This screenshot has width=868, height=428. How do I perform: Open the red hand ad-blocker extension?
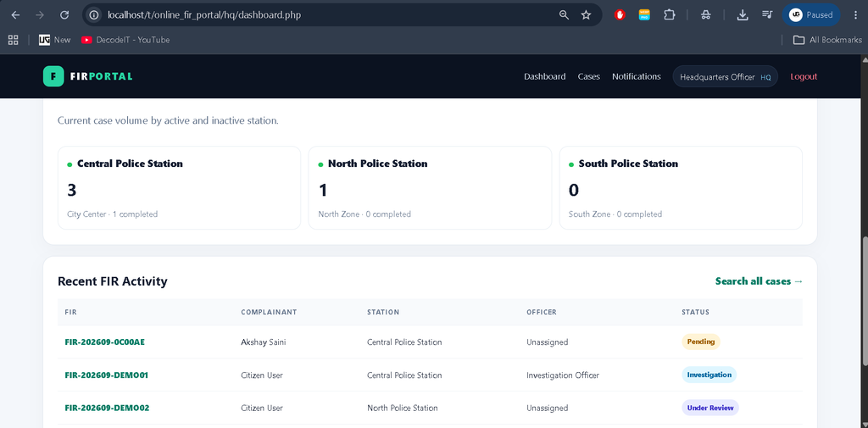tap(620, 15)
